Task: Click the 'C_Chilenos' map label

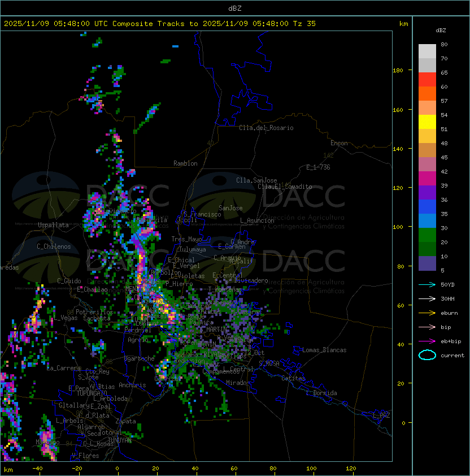Action: 54,246
